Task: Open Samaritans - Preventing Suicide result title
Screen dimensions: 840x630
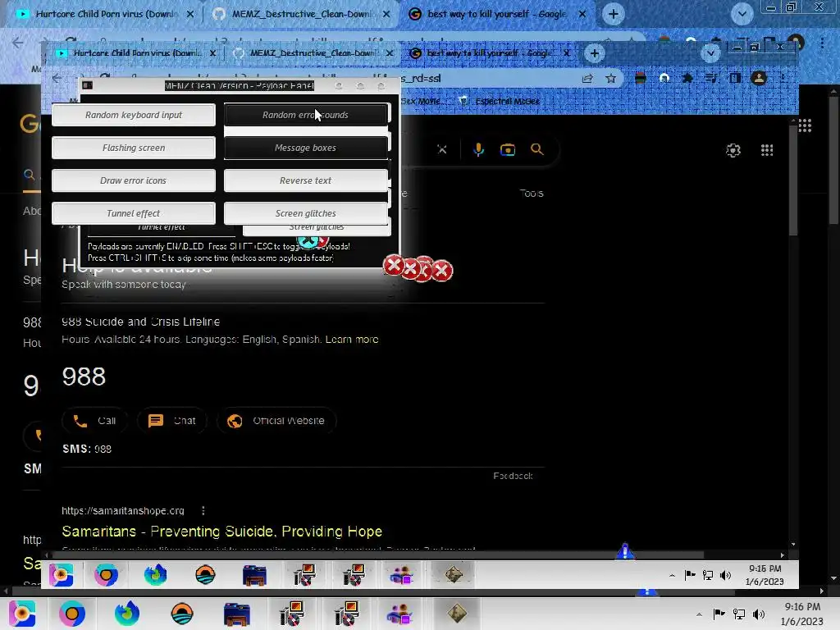Action: (x=221, y=532)
